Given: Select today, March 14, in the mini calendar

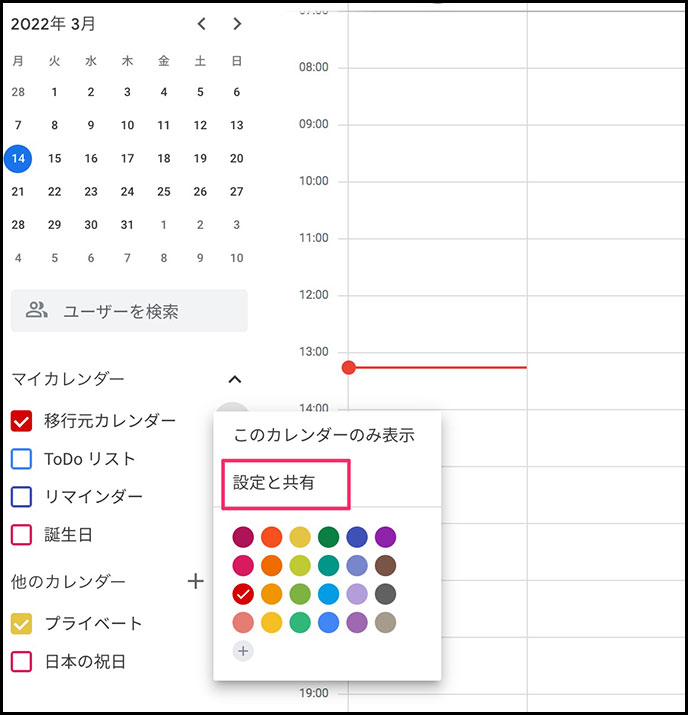Looking at the screenshot, I should pos(18,159).
